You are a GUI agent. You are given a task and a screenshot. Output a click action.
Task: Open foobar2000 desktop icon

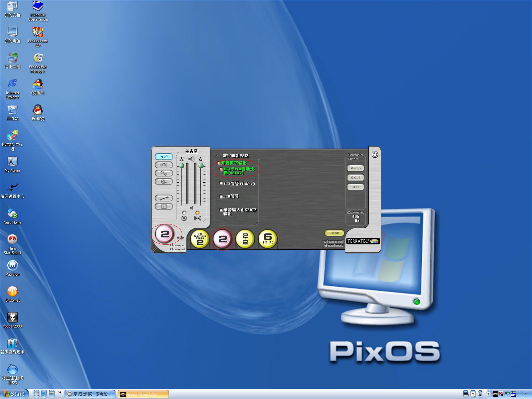[x=12, y=321]
